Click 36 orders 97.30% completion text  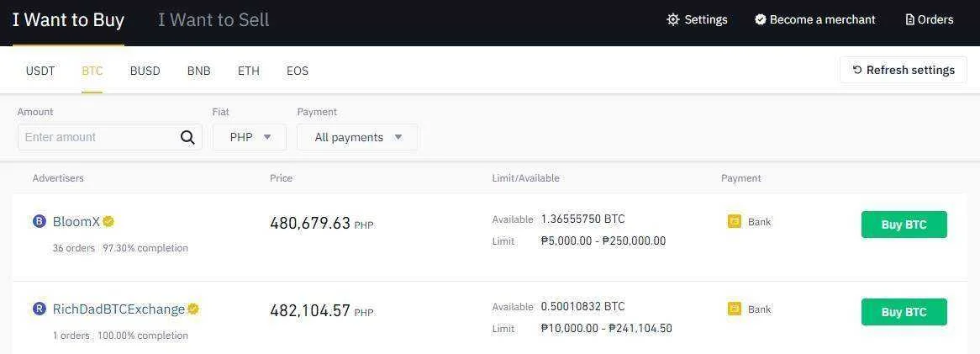120,248
